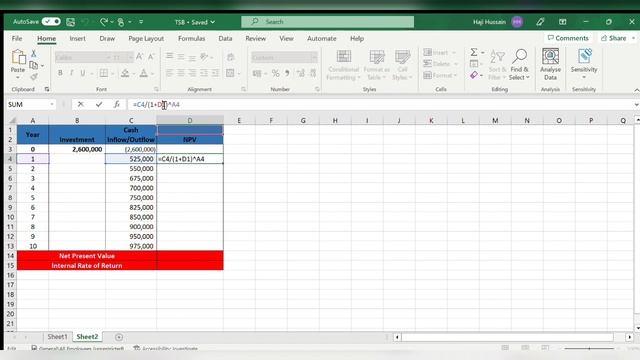Toggle Bold formatting

(60, 73)
